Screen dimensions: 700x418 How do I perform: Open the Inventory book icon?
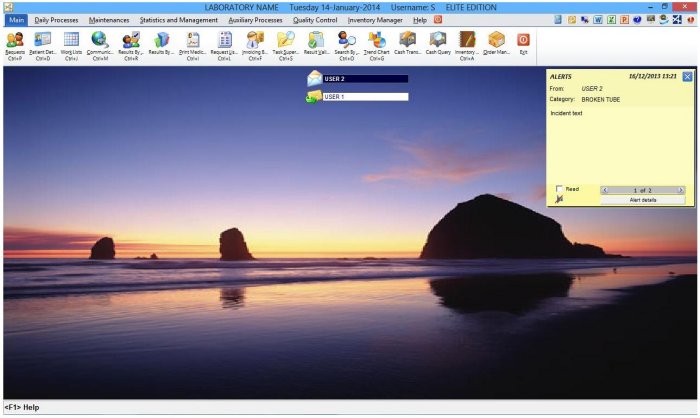[x=467, y=42]
